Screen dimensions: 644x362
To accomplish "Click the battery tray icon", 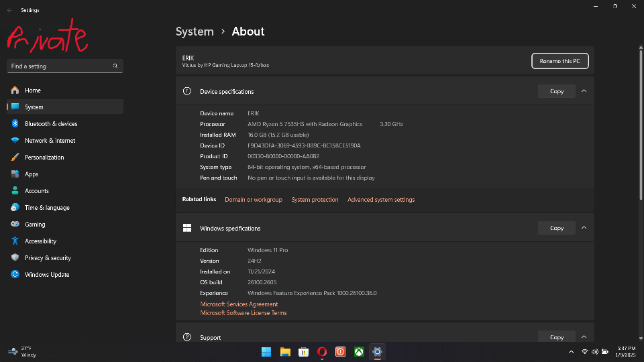I will click(605, 352).
